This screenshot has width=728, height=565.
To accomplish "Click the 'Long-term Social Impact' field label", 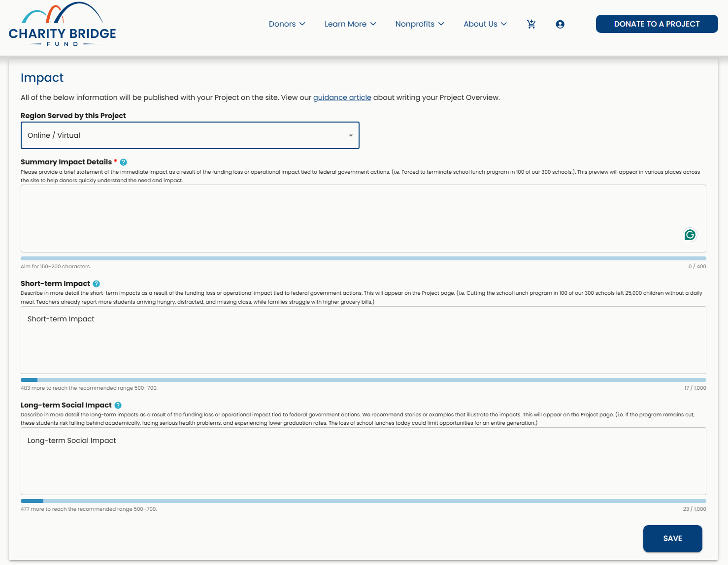I will (66, 405).
